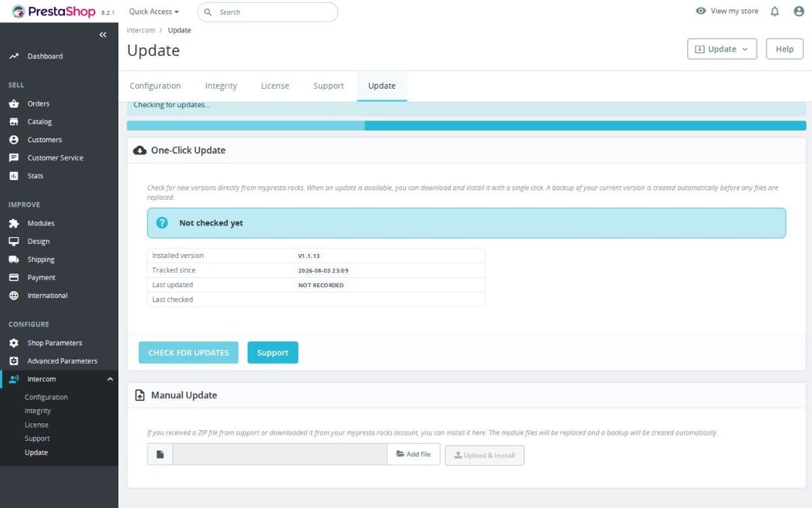Image resolution: width=812 pixels, height=508 pixels.
Task: Click the Shop Parameters gear icon
Action: coord(14,343)
